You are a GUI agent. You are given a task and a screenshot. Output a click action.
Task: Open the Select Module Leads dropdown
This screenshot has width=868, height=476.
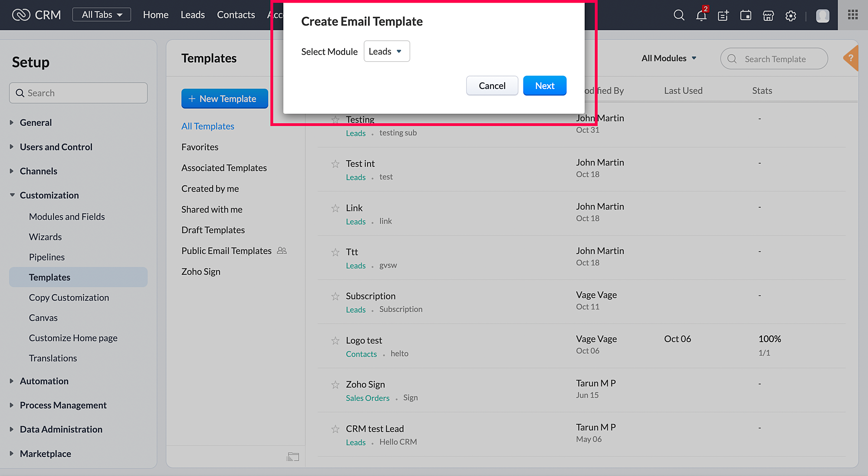coord(386,51)
